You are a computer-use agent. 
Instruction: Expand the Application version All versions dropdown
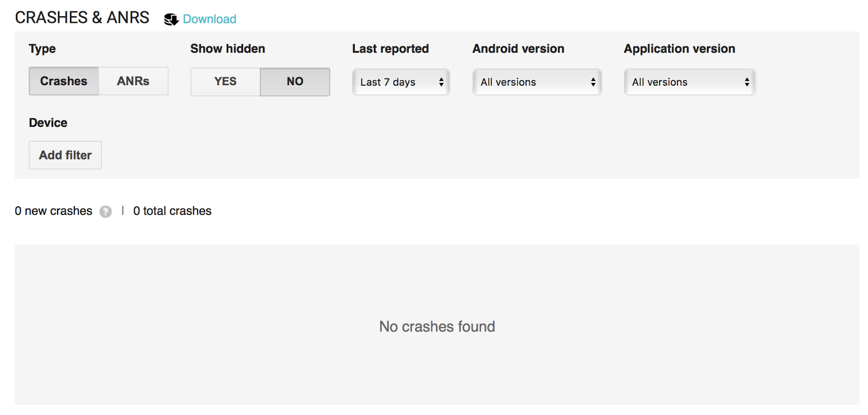click(690, 82)
